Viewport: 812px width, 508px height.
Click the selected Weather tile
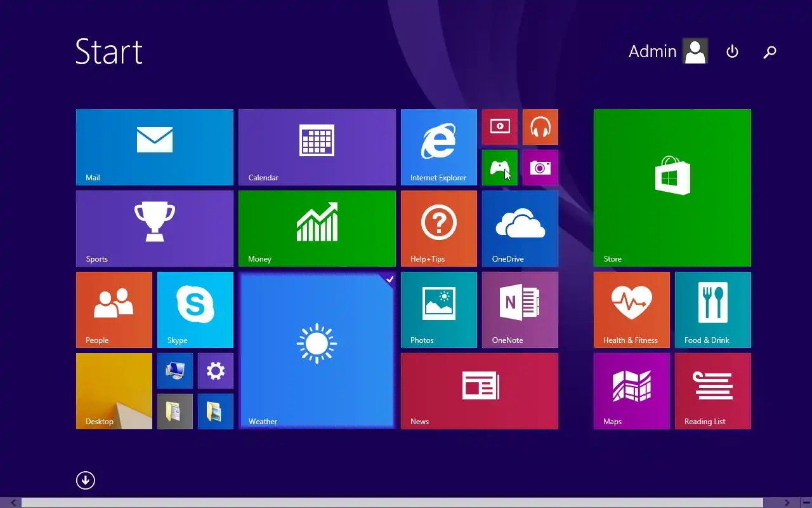tap(317, 351)
